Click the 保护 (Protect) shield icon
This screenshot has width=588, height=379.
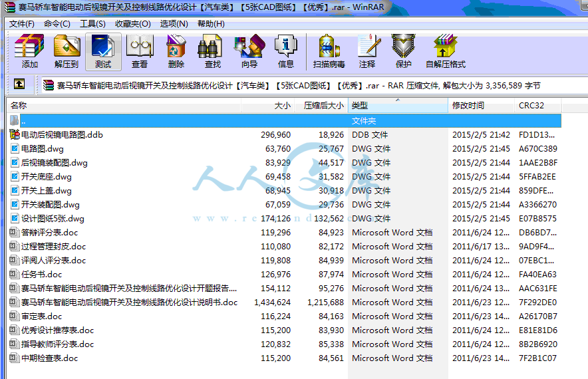point(404,51)
